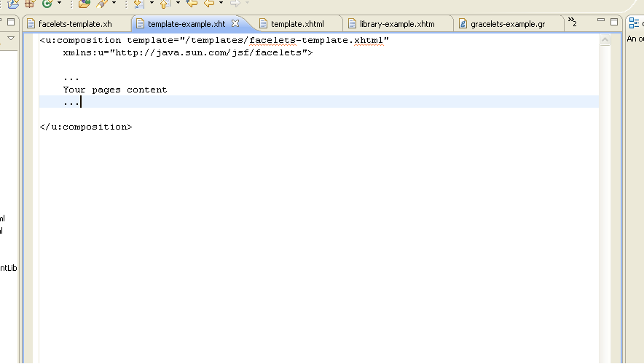This screenshot has width=644, height=364.
Task: Show hidden editor tabs list
Action: pos(572,22)
